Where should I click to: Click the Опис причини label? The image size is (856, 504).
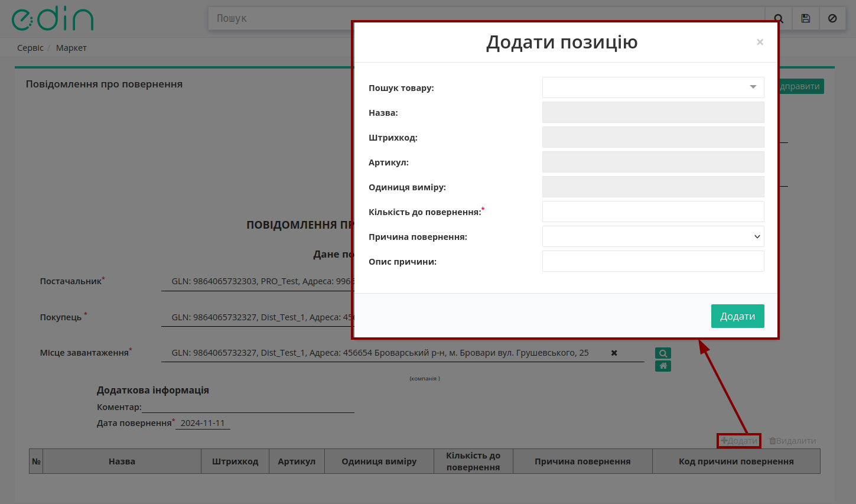coord(402,262)
